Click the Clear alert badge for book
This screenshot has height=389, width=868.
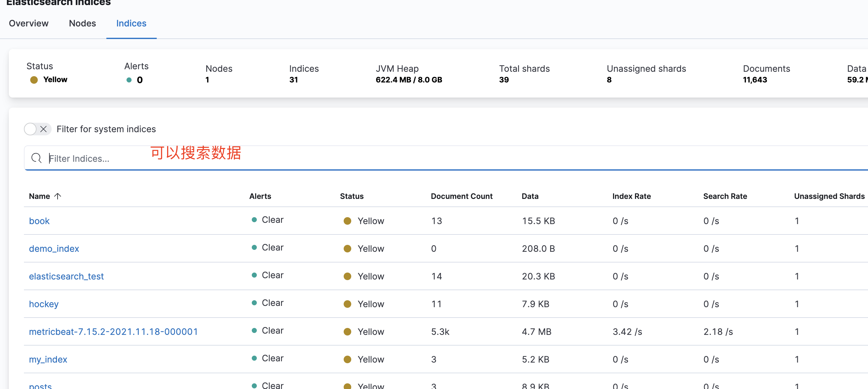click(268, 220)
